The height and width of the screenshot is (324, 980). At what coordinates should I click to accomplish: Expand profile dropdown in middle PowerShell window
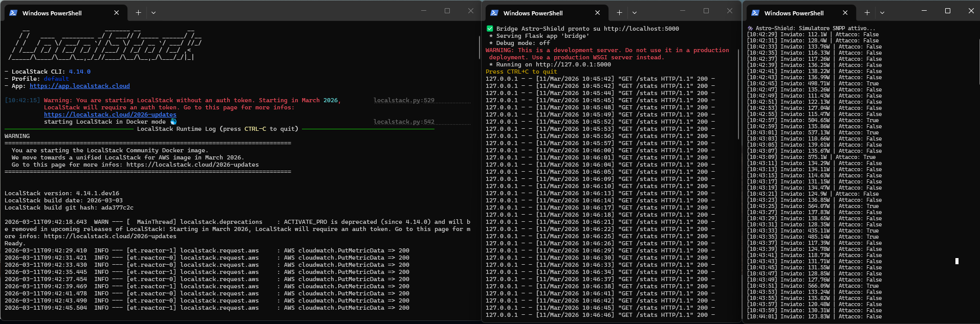[635, 13]
